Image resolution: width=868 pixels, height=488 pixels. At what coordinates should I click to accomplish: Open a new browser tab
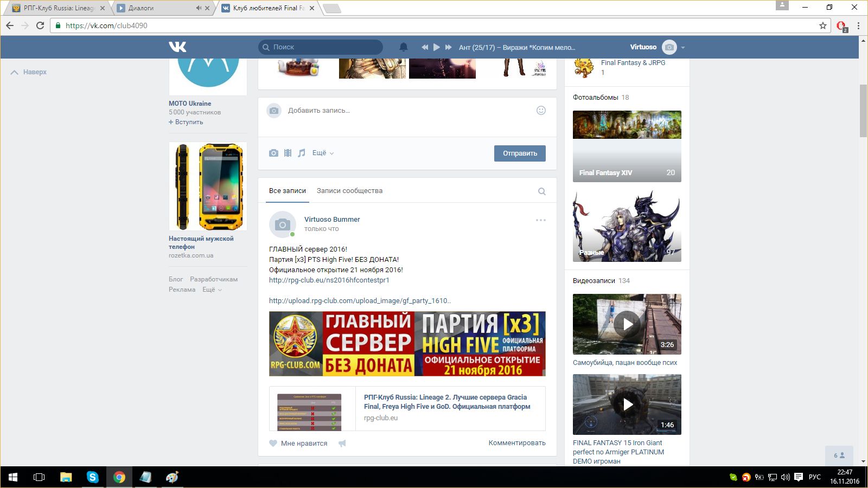coord(331,8)
